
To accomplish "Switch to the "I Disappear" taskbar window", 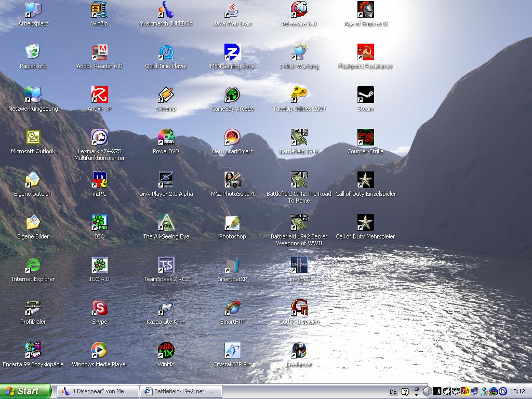I will click(97, 391).
